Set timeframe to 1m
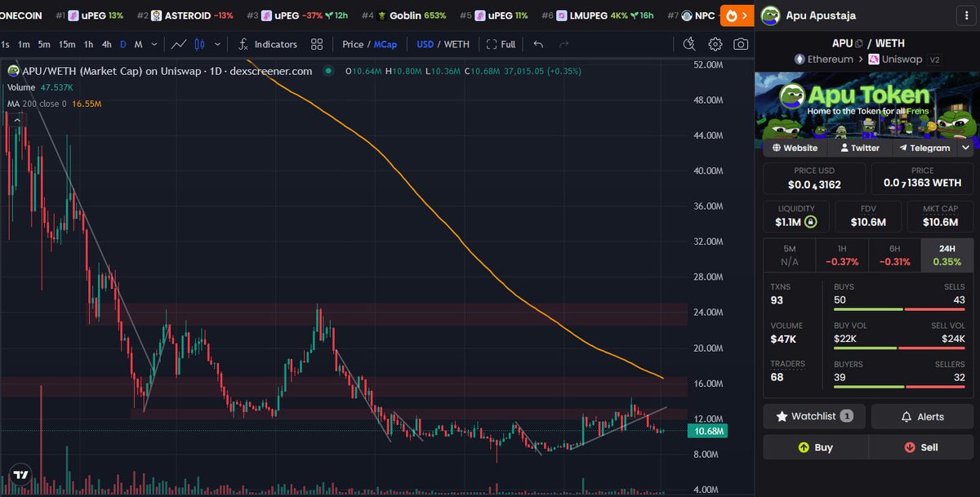This screenshot has width=980, height=497. coord(24,44)
